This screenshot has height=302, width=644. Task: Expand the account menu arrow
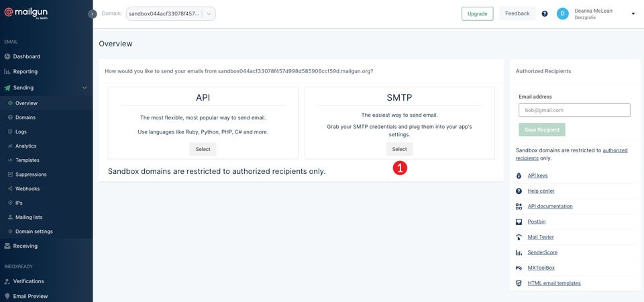633,13
